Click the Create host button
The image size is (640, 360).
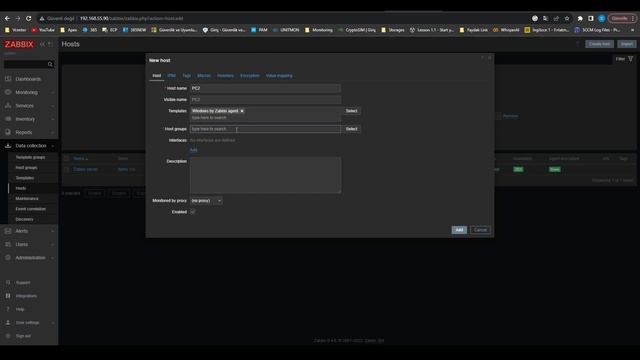click(x=599, y=44)
